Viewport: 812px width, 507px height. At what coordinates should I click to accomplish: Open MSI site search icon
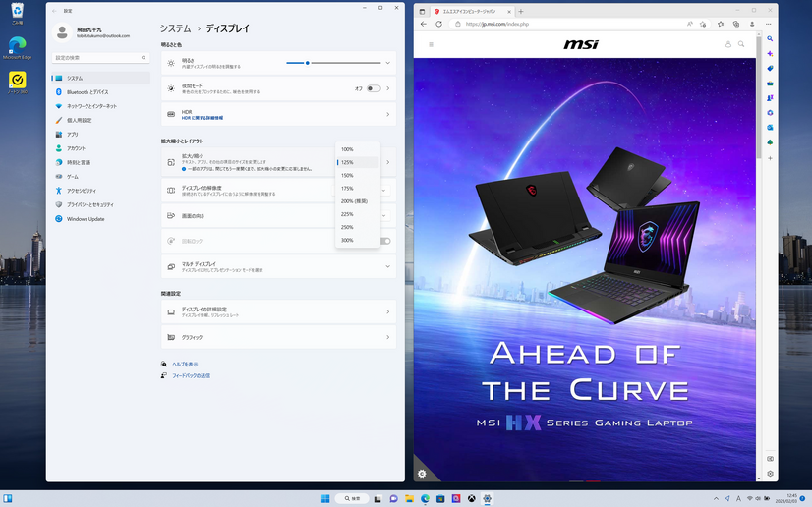pos(741,44)
